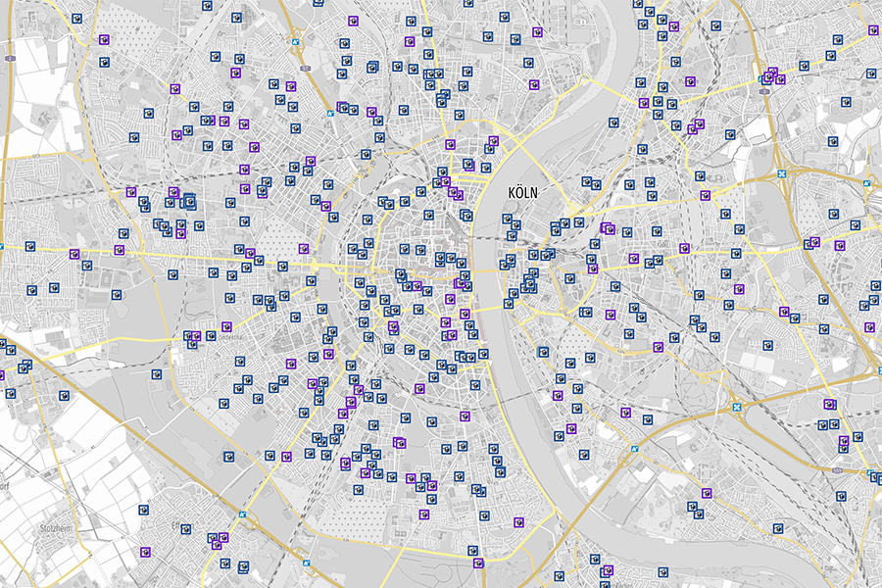This screenshot has height=588, width=882.
Task: Click the KÖLN city label
Action: coord(522,193)
